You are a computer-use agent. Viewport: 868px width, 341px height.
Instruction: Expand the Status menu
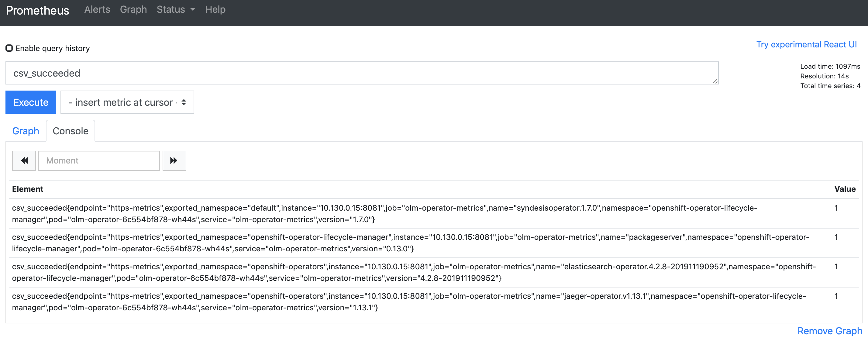(x=176, y=9)
